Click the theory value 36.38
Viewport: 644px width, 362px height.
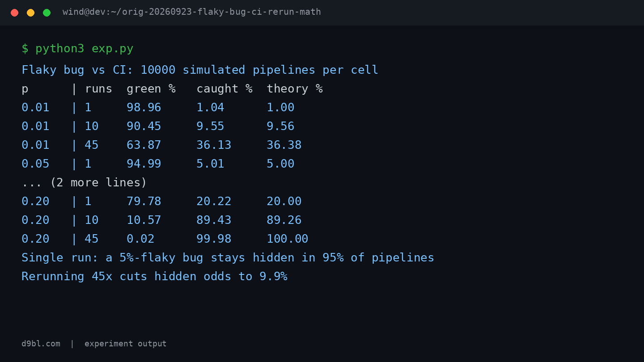[284, 145]
